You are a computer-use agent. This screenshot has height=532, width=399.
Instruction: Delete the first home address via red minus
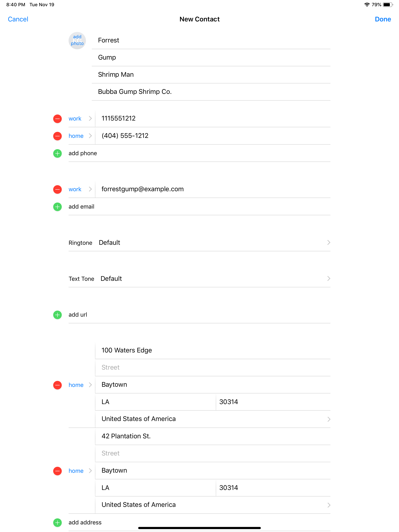(x=57, y=385)
